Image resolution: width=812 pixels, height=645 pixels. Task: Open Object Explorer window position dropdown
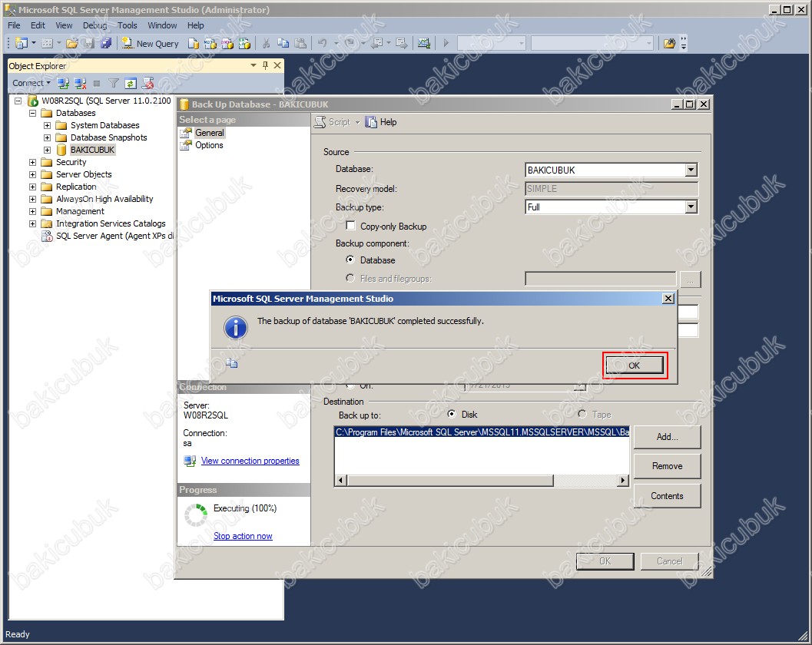tap(254, 65)
